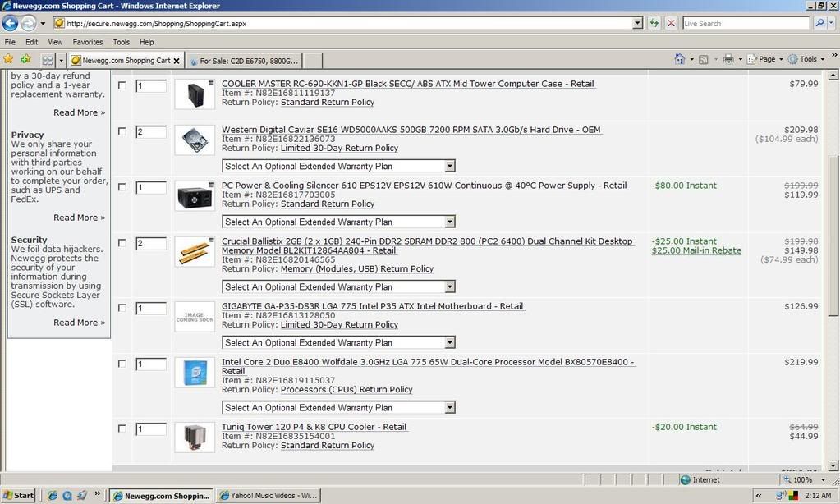Click the Live Search magnifier icon

point(820,23)
